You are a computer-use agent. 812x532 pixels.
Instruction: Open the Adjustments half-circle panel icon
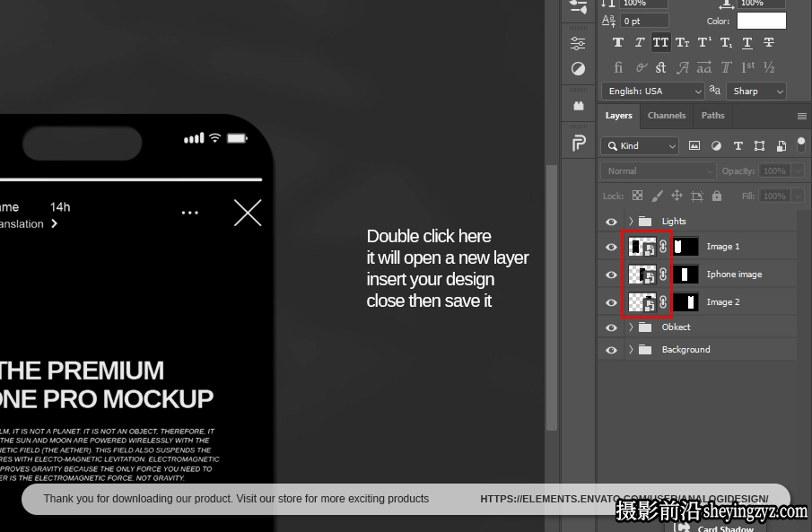[578, 69]
